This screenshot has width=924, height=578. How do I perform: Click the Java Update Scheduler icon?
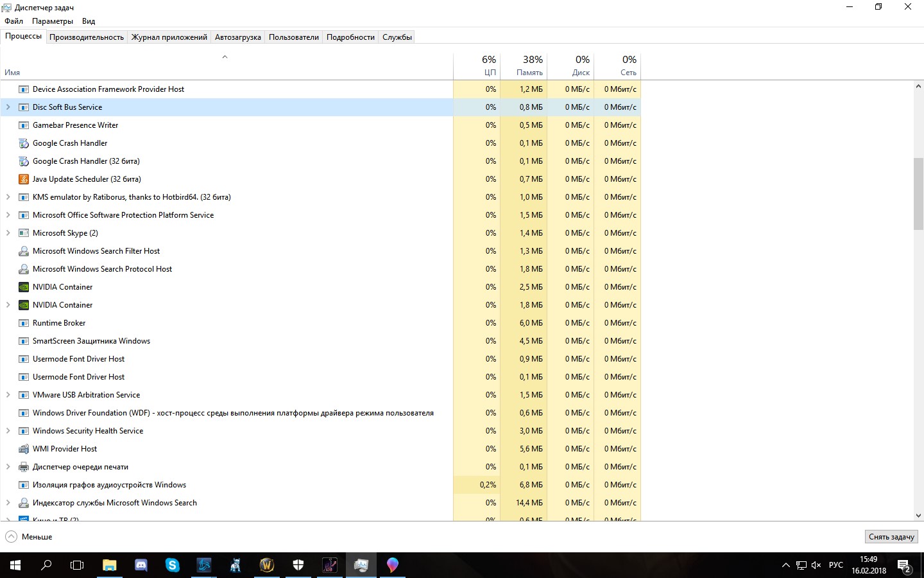coord(24,179)
